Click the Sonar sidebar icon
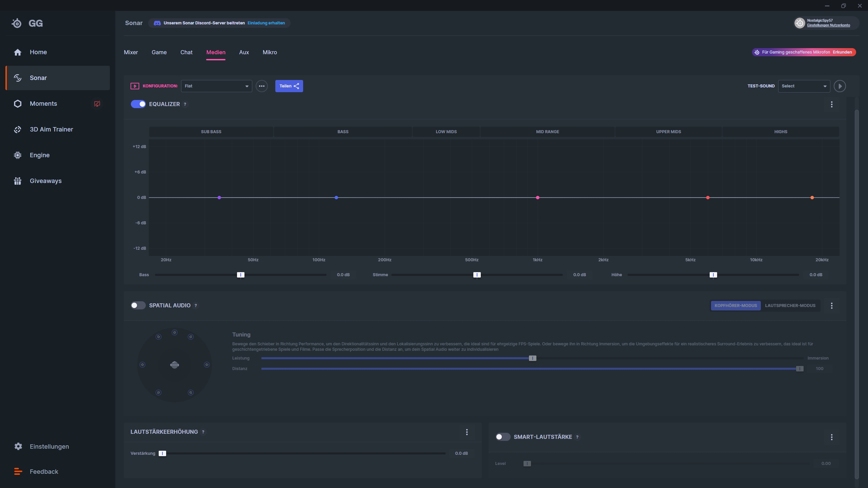868x488 pixels. (x=18, y=78)
